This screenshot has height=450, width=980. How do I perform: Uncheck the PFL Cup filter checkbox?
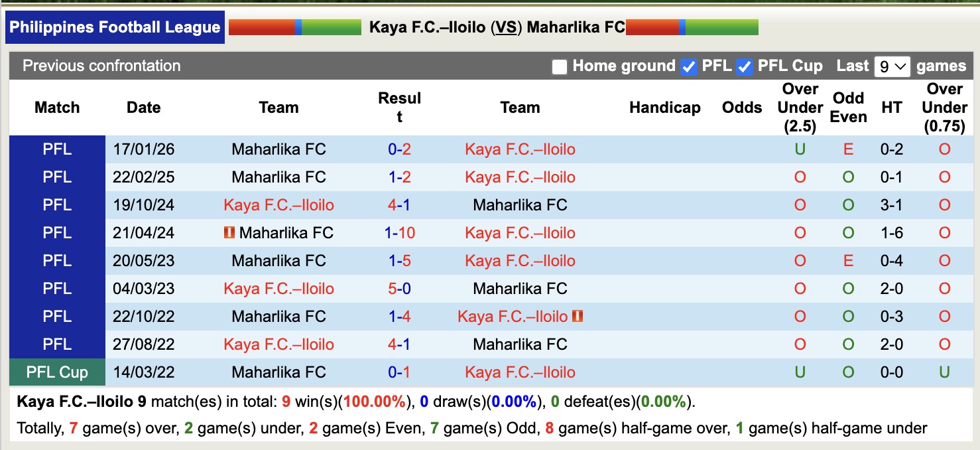(x=745, y=67)
